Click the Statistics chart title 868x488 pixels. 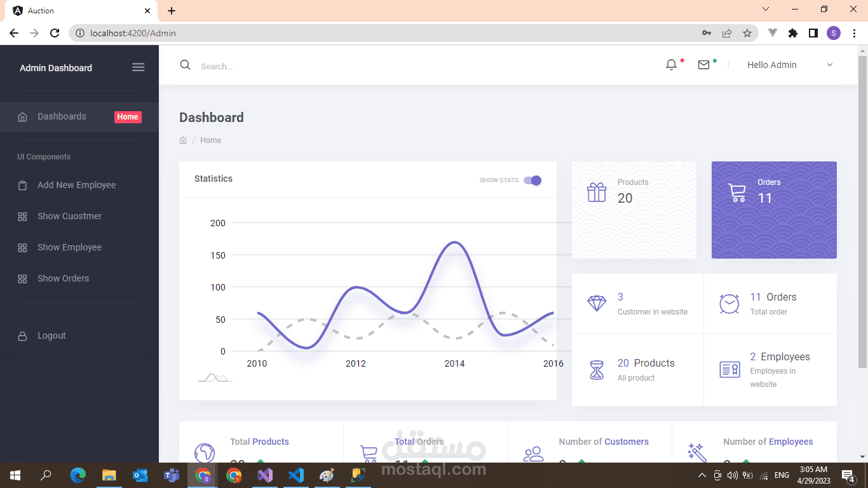[x=214, y=179]
